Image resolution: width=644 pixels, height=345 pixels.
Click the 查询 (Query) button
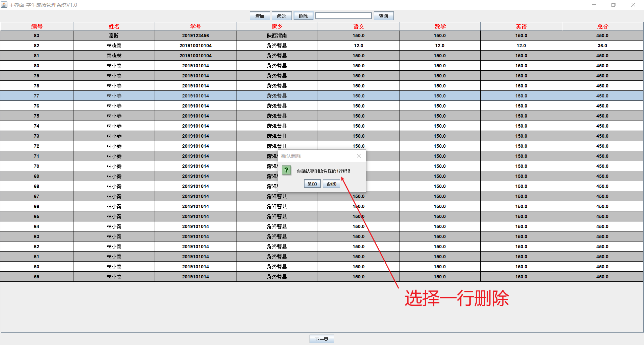click(x=383, y=16)
